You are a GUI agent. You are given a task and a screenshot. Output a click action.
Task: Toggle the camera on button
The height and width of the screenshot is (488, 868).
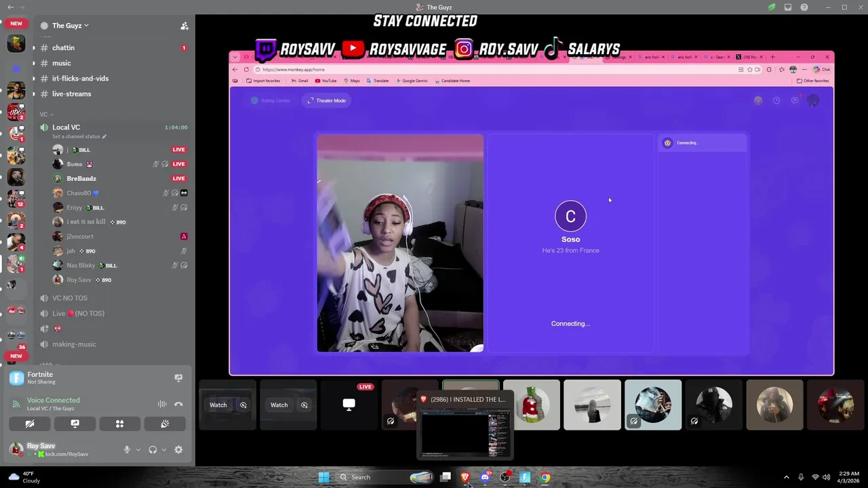click(30, 424)
